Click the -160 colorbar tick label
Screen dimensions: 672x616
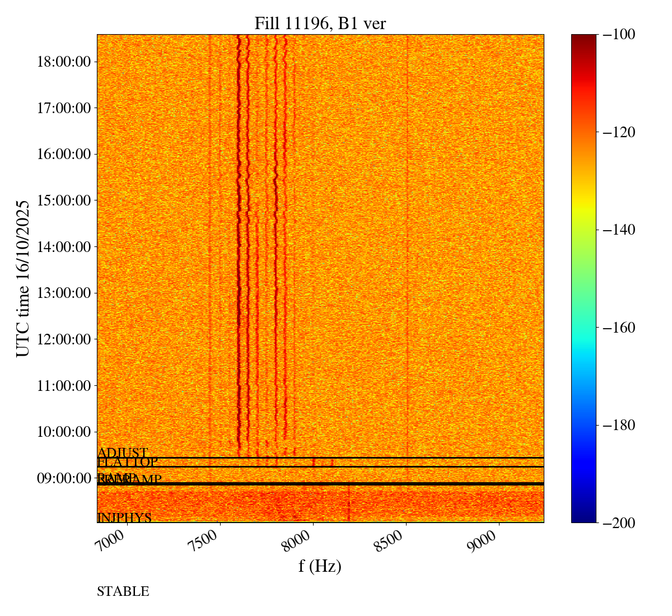click(619, 328)
